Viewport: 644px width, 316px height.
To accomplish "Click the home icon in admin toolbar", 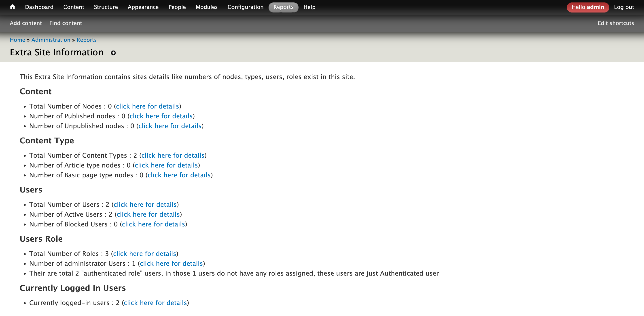I will pos(12,7).
